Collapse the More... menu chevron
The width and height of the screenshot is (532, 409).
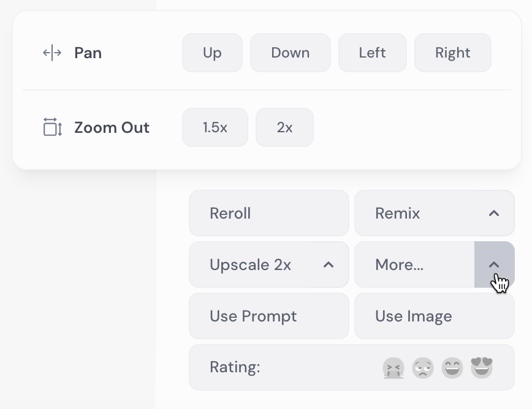point(494,265)
